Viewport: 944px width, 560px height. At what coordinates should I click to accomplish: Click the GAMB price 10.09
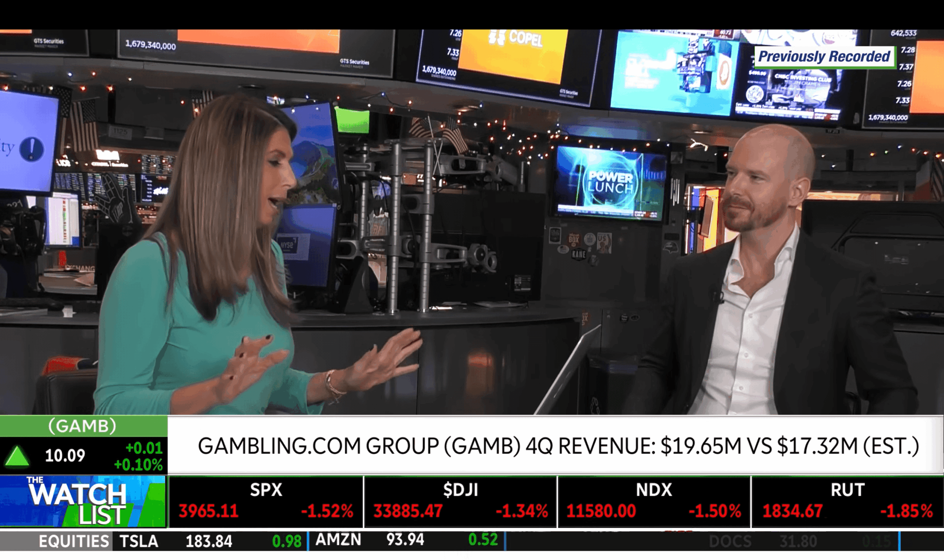65,456
